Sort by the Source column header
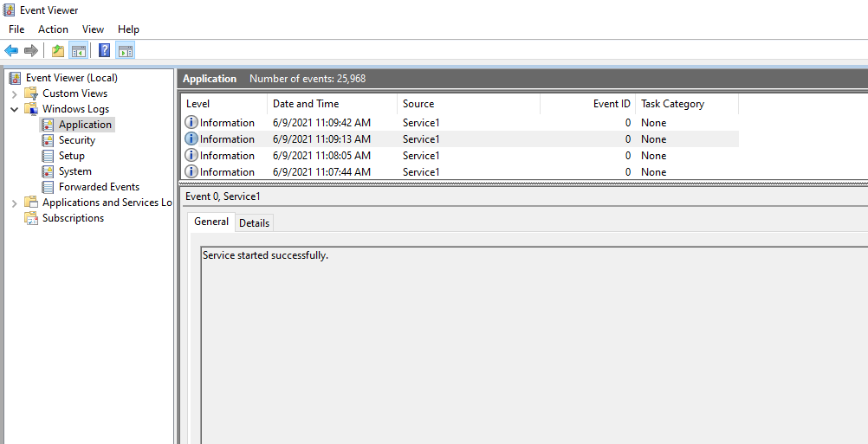868x444 pixels. (x=469, y=103)
